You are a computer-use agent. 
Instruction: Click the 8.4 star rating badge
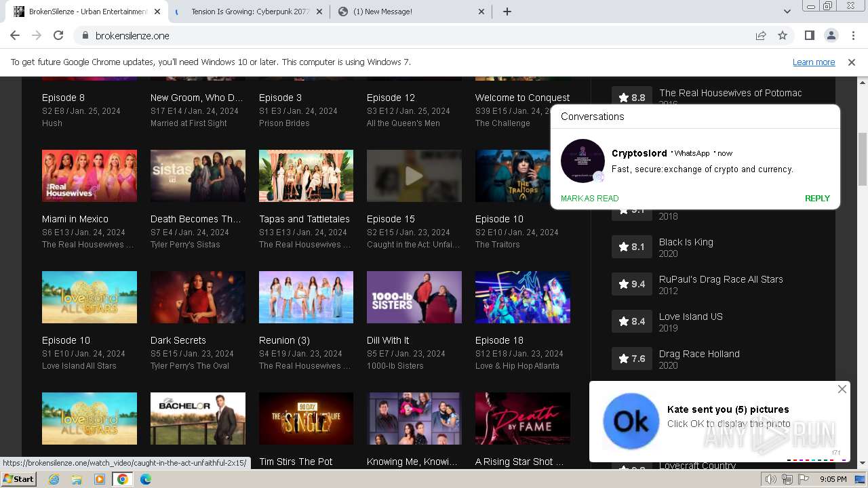pos(631,321)
